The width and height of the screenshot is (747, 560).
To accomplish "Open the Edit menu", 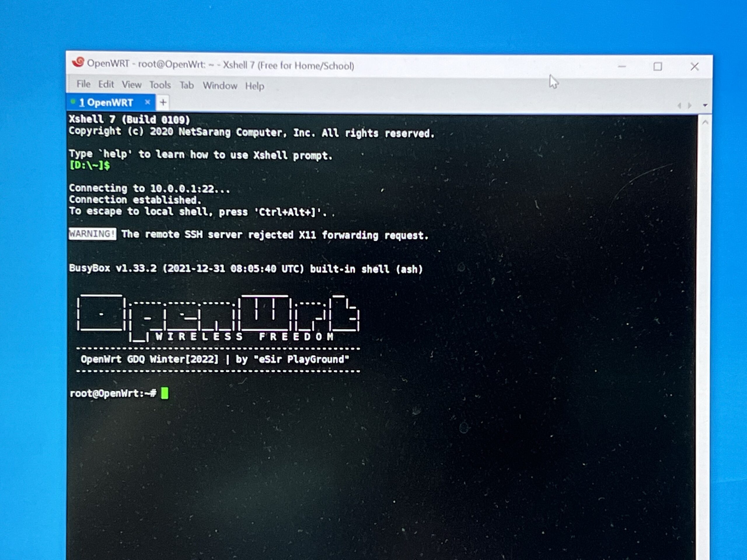I will coord(106,84).
